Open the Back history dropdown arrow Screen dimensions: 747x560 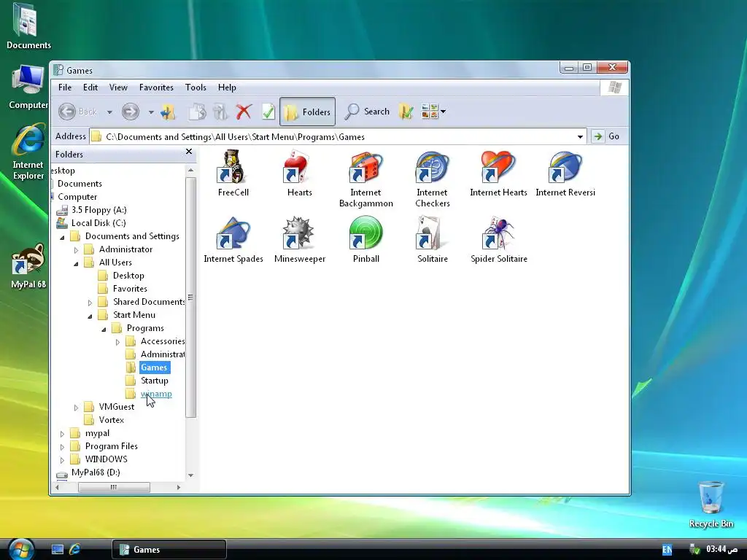click(x=109, y=112)
